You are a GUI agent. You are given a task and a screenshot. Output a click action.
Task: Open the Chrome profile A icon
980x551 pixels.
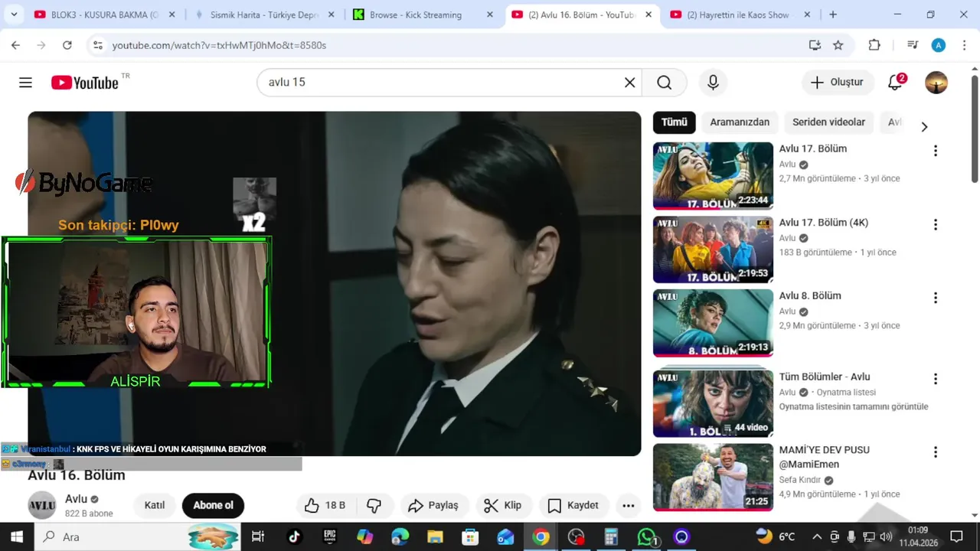[939, 45]
